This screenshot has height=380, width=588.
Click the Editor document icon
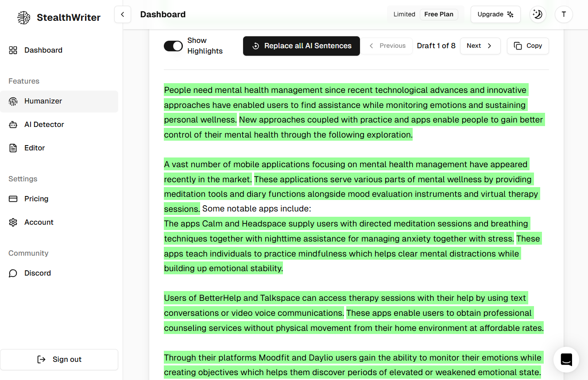click(x=13, y=148)
